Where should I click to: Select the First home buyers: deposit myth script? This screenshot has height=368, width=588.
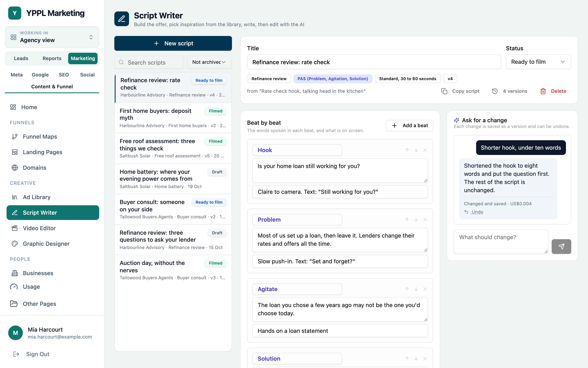pyautogui.click(x=173, y=118)
